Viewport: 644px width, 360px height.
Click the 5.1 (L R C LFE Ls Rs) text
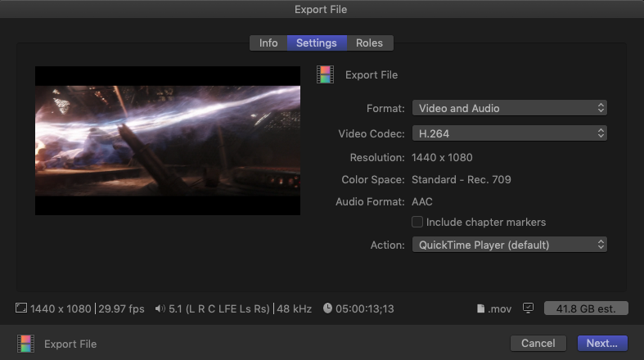click(x=219, y=308)
